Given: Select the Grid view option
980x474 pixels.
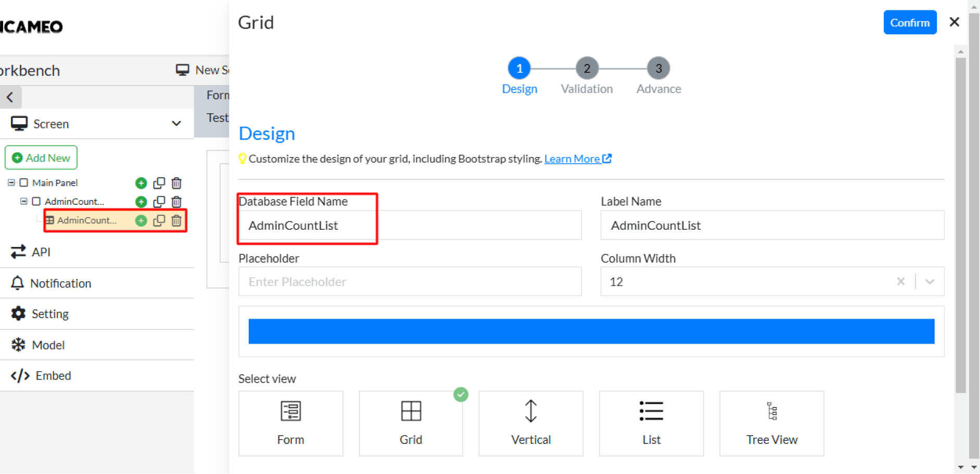Looking at the screenshot, I should (410, 423).
